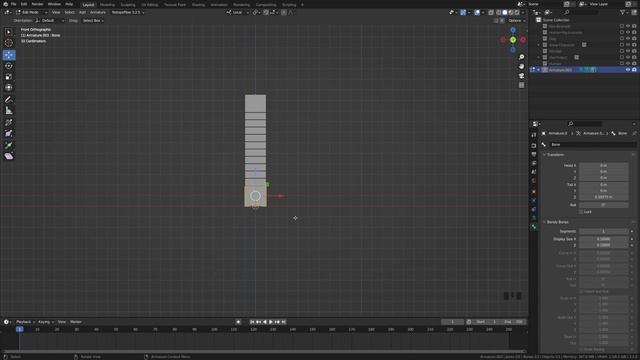Viewport: 640px width, 360px height.
Task: Click the Blender logo menu
Action: click(x=5, y=4)
